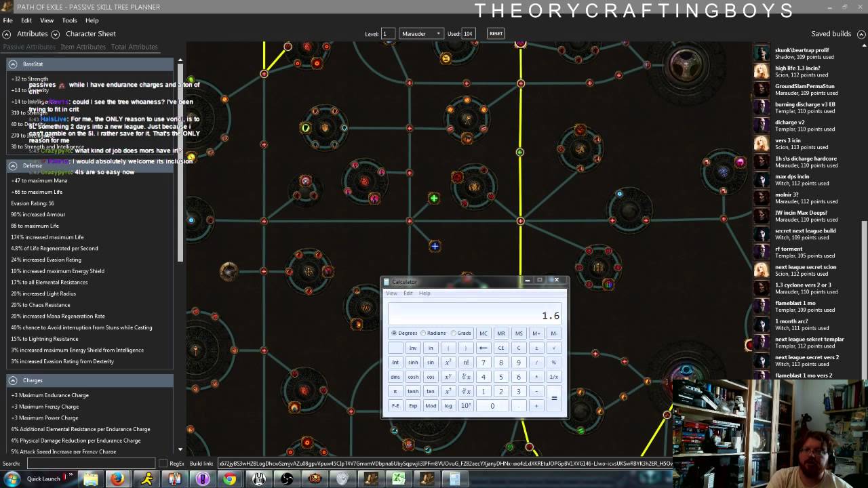
Task: Select the Radians radio button in Calculator
Action: point(423,333)
